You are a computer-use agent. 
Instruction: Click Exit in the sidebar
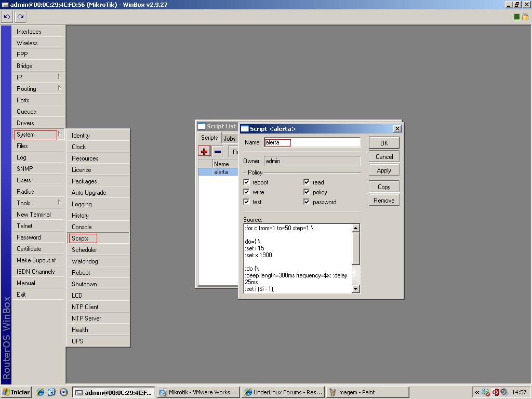coord(38,295)
